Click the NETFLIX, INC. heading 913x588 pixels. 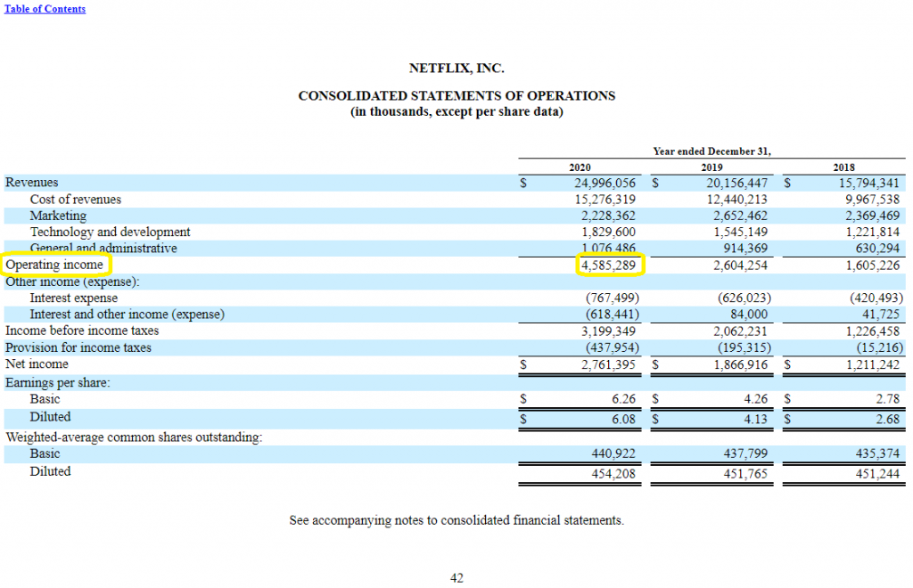[456, 68]
